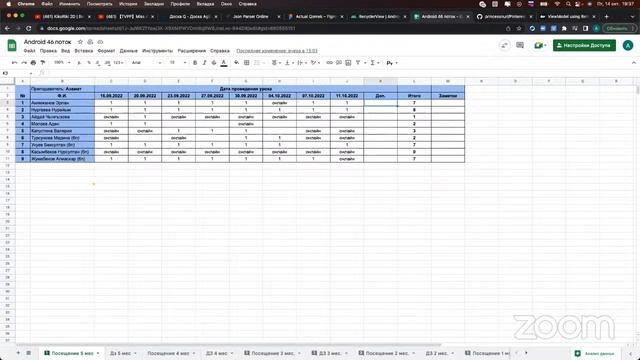Image resolution: width=640 pixels, height=360 pixels.
Task: Click the macOS Wi-Fi status icon
Action: coord(558,4)
